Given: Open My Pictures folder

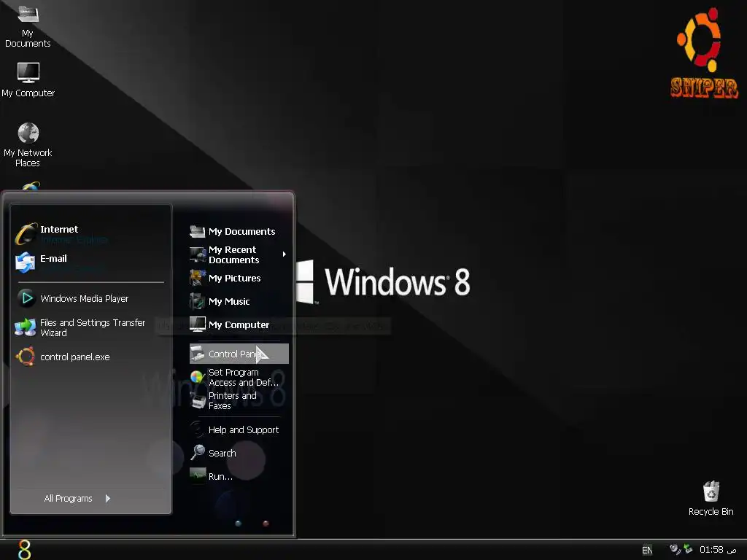Looking at the screenshot, I should coord(226,278).
